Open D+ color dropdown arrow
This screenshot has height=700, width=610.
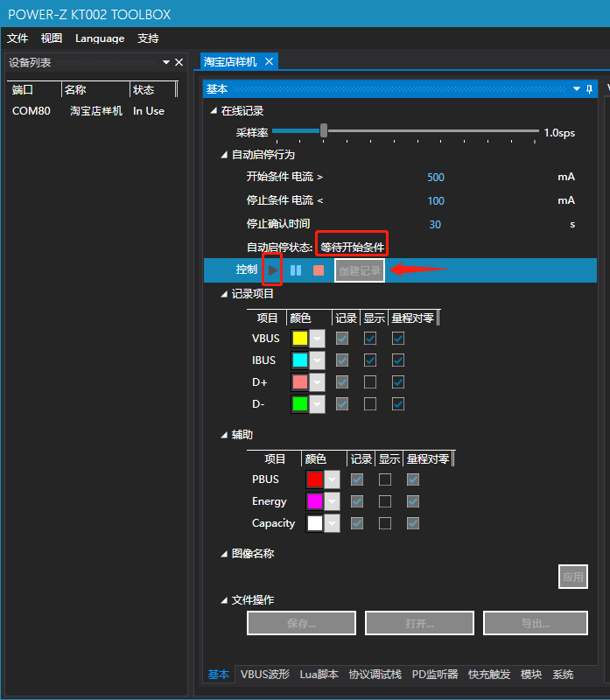tap(317, 382)
